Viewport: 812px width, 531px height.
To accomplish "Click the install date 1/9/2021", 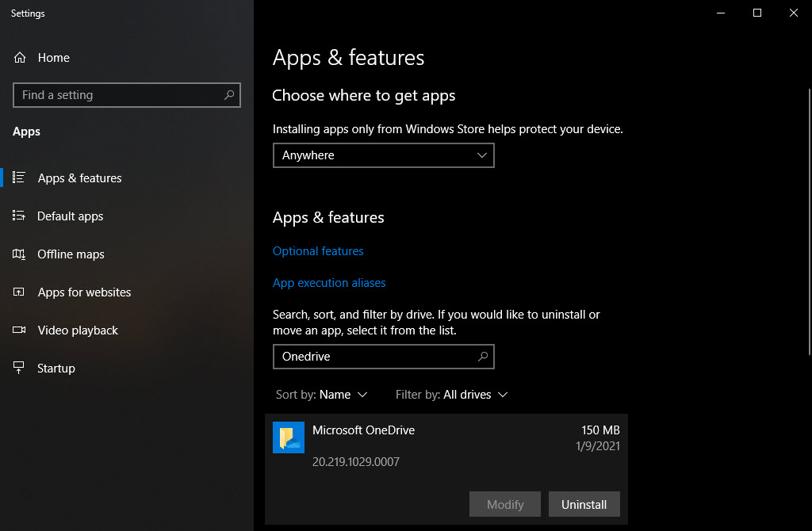I will (598, 445).
